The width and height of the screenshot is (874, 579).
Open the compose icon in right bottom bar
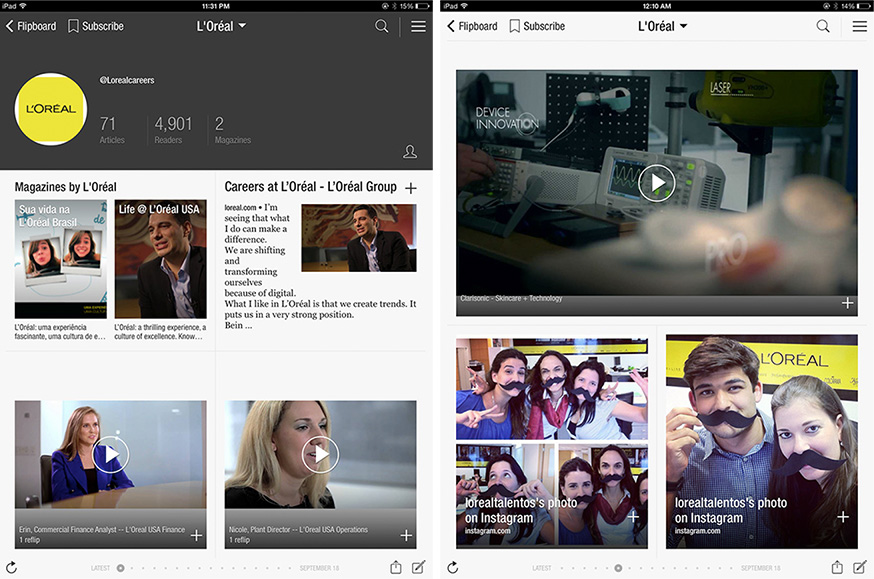coord(860,567)
